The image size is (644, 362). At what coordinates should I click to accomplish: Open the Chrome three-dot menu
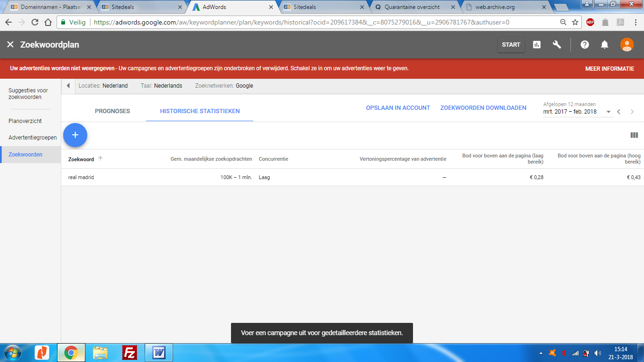click(x=636, y=22)
